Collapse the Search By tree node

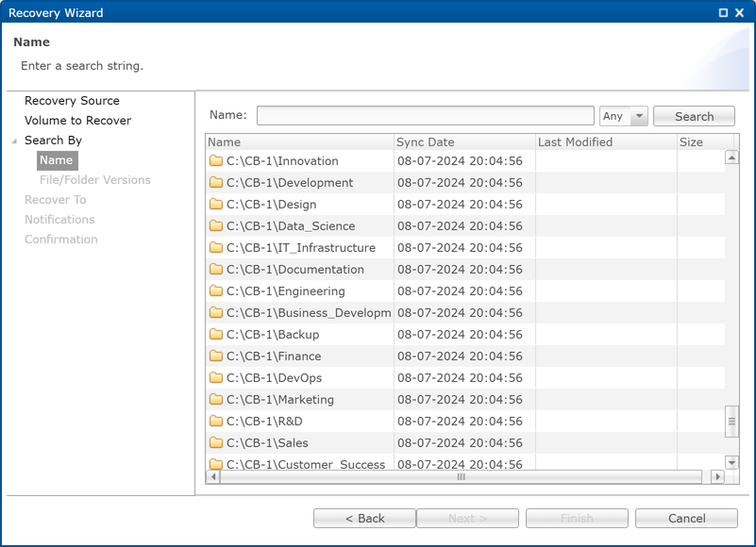click(x=14, y=141)
